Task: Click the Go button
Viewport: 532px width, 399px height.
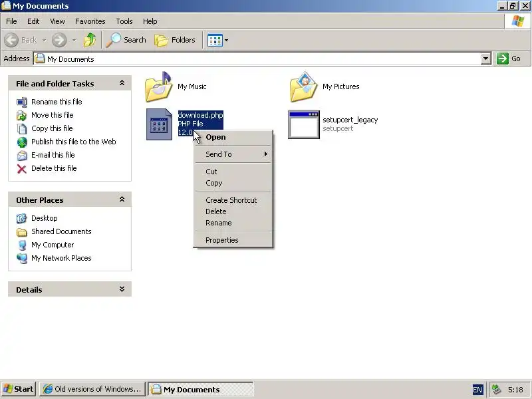Action: point(508,59)
